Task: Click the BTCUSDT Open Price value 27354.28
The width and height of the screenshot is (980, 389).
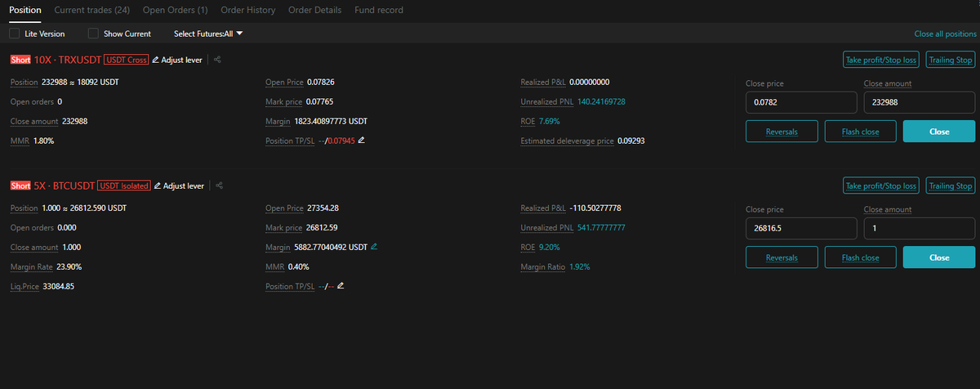Action: [323, 208]
